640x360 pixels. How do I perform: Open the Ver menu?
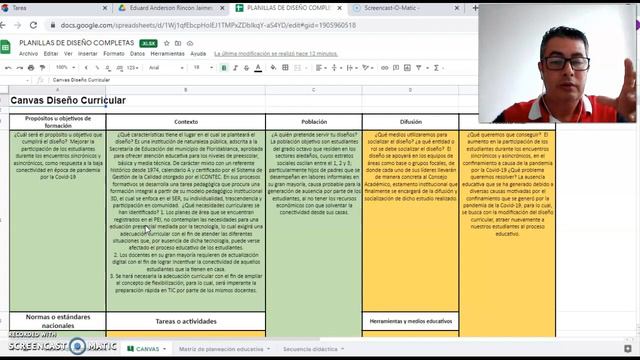coord(68,53)
